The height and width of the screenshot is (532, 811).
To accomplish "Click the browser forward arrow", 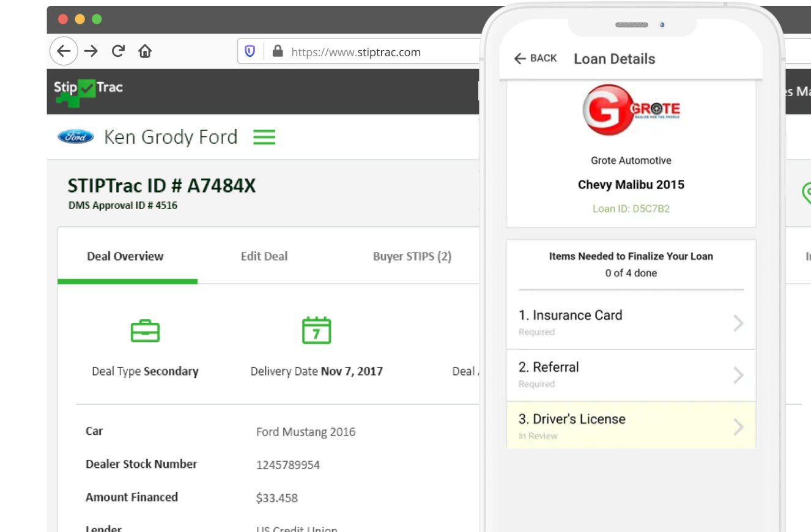I will pos(91,51).
